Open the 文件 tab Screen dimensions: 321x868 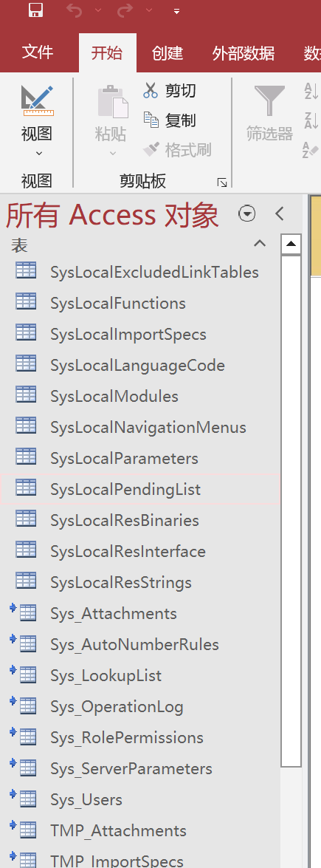coord(38,52)
